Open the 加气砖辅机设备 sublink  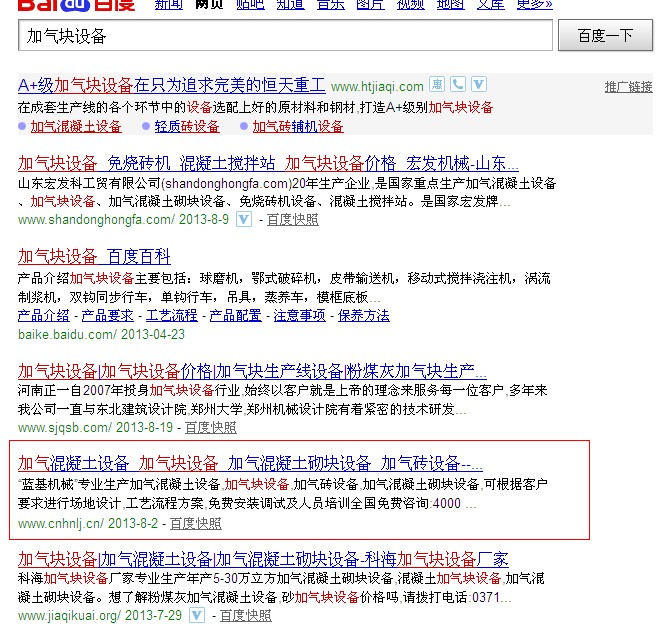tap(298, 127)
